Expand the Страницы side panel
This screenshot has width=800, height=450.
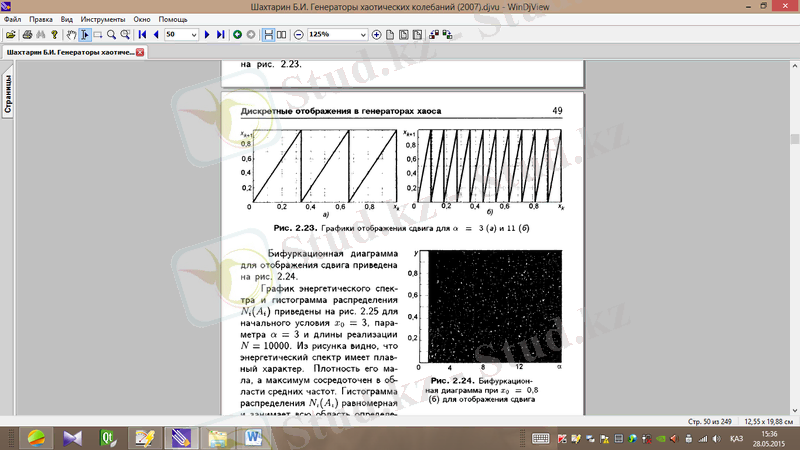coord(7,96)
